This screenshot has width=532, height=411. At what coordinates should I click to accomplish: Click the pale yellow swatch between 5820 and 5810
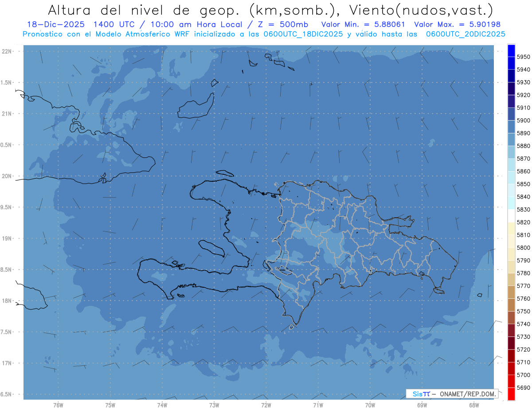511,228
